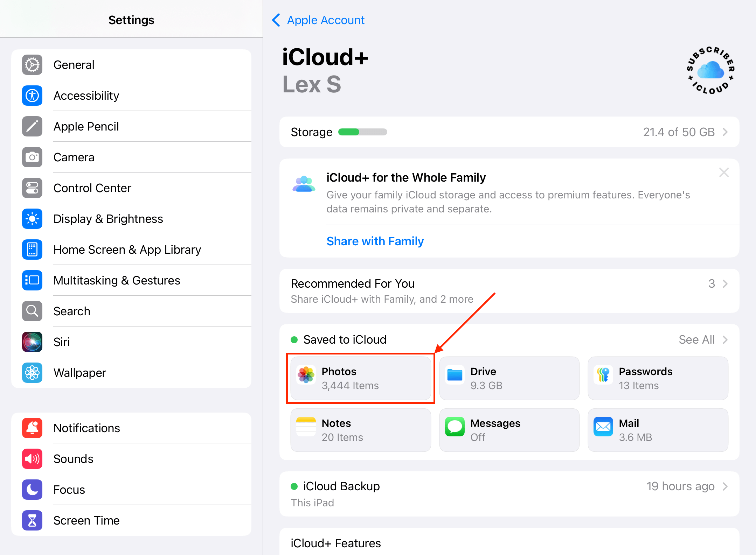The height and width of the screenshot is (555, 756).
Task: Tap the This iPad subtitle
Action: coord(312,503)
